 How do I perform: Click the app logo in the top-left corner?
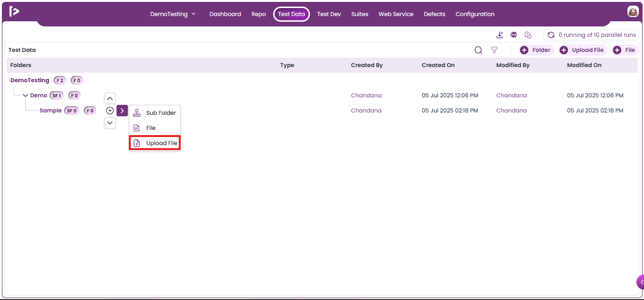click(x=14, y=12)
